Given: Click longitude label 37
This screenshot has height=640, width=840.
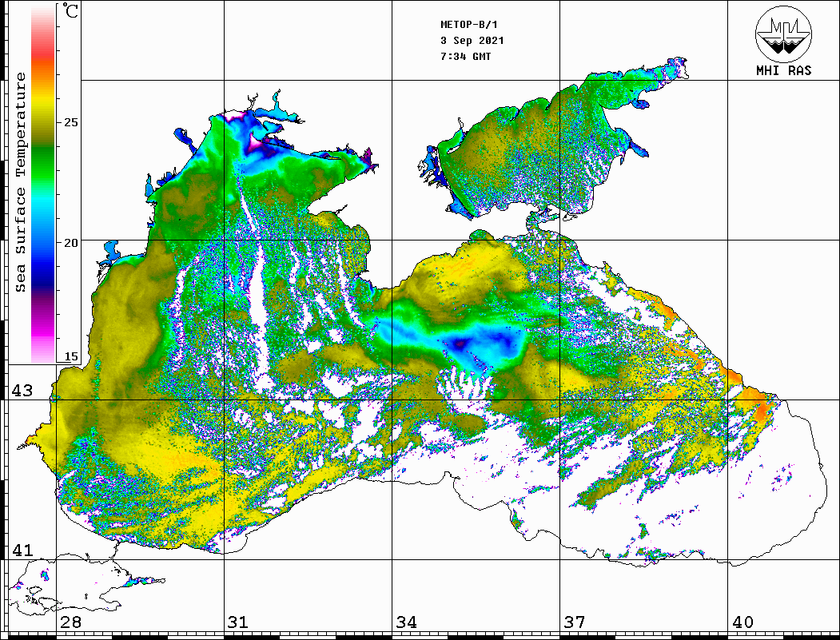Looking at the screenshot, I should [575, 622].
